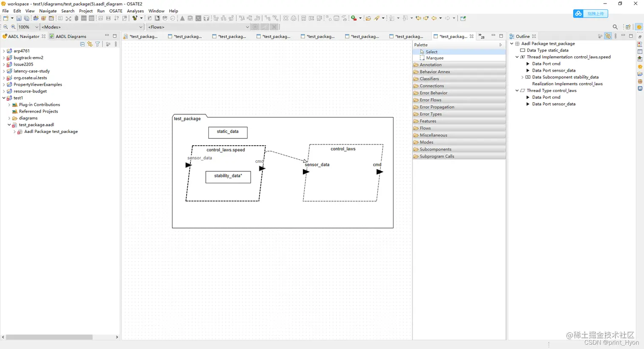Click the folder open toolbar icon
Viewport: 644px width, 349px height.
368,18
